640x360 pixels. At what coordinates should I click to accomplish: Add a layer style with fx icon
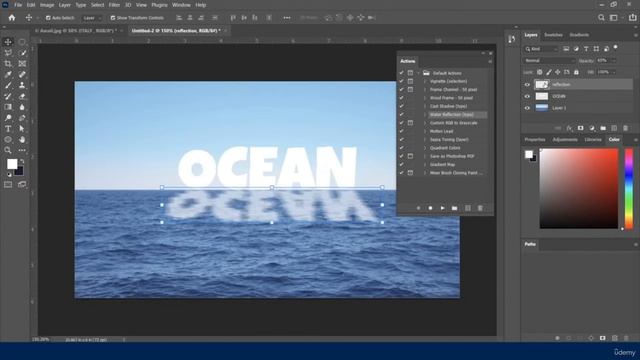pos(569,128)
